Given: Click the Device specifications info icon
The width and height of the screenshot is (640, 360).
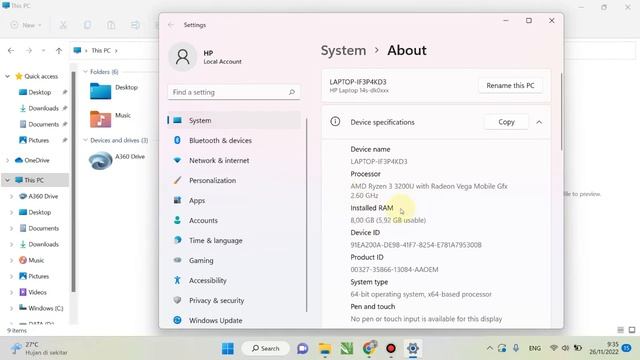Looking at the screenshot, I should tap(335, 122).
